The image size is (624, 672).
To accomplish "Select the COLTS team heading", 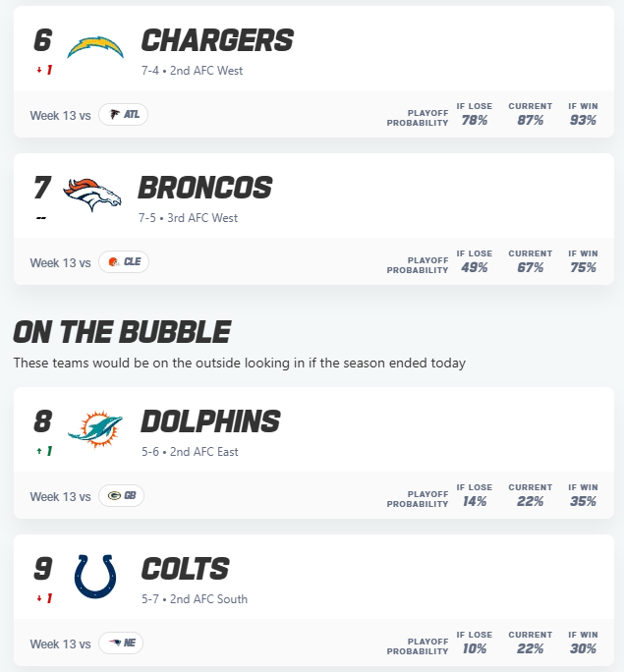I will [x=185, y=569].
